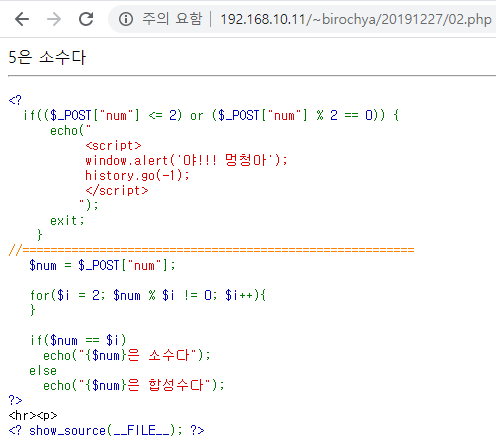Click the '<script>' opening tag line
This screenshot has width=496, height=441.
(x=113, y=146)
